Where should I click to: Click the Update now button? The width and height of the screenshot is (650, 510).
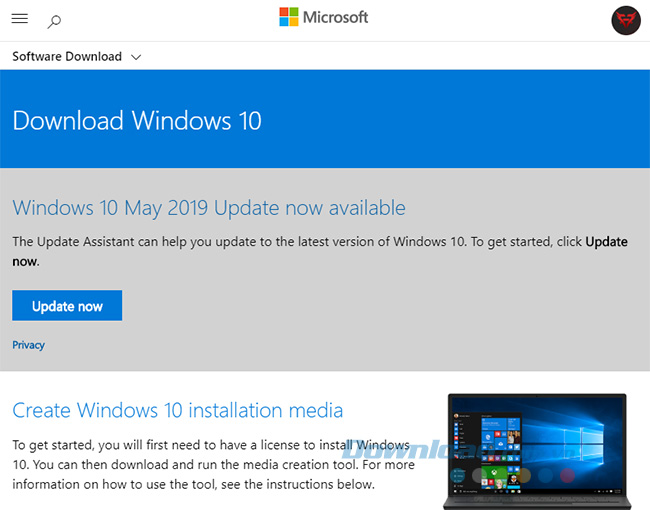click(x=67, y=306)
